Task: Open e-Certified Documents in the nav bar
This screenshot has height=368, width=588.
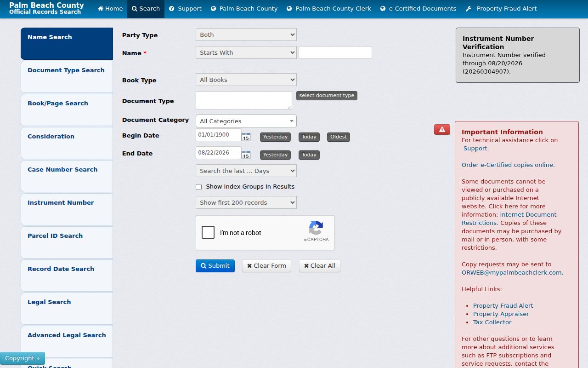Action: tap(418, 9)
